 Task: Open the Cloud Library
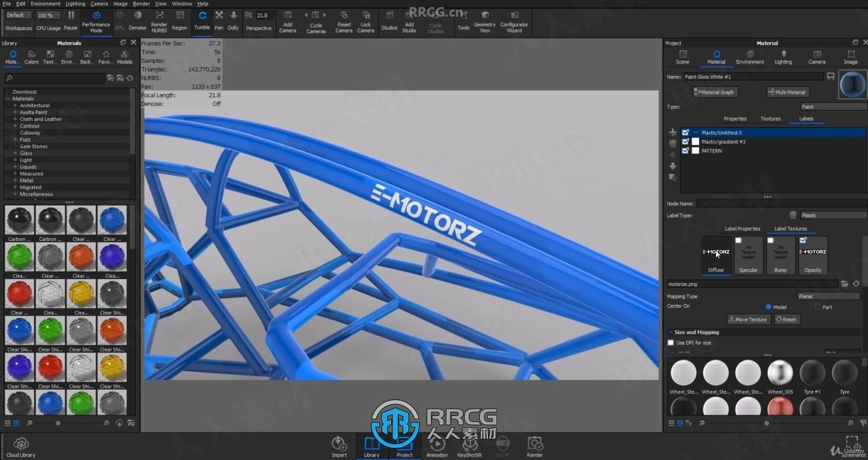(x=21, y=447)
